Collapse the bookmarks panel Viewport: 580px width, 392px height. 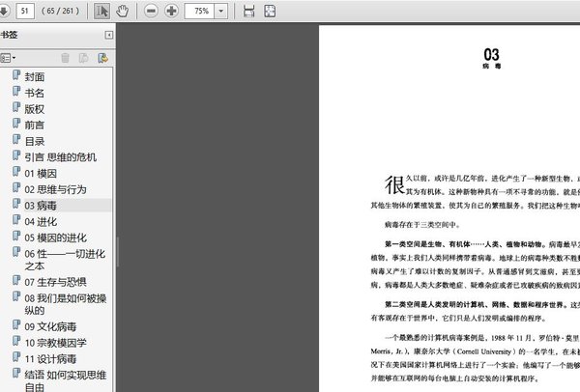point(109,35)
